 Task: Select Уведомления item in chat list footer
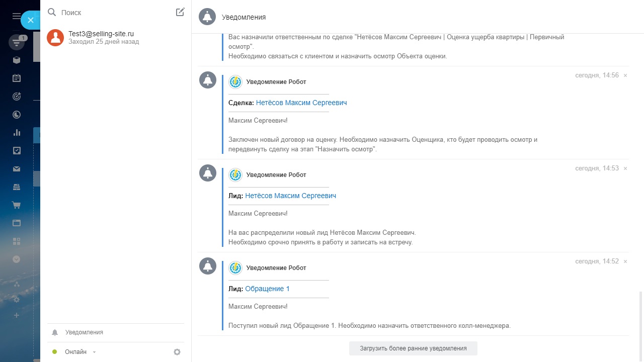(84, 332)
